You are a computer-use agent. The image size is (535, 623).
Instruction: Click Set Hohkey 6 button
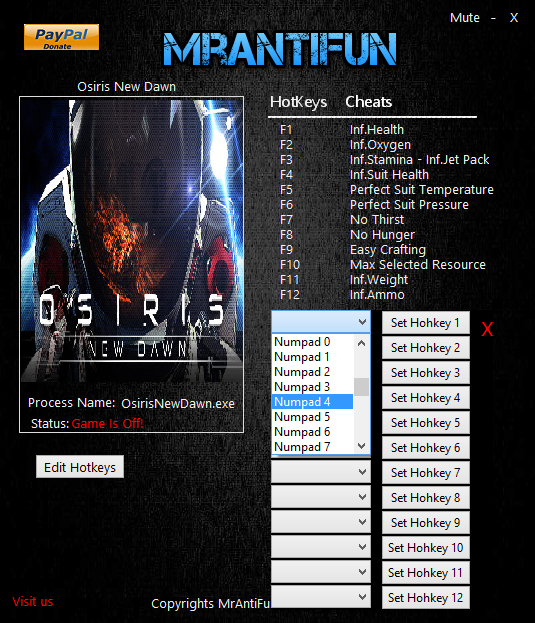tap(425, 448)
